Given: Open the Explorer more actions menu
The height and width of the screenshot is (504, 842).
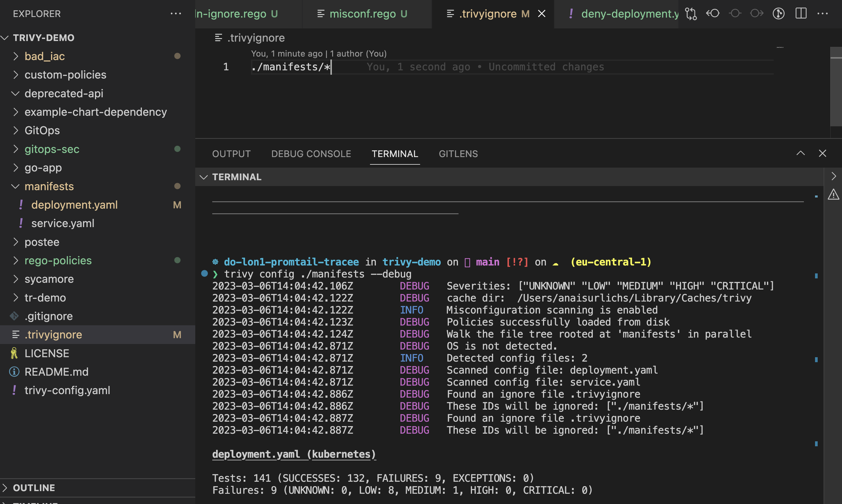Looking at the screenshot, I should (x=176, y=13).
